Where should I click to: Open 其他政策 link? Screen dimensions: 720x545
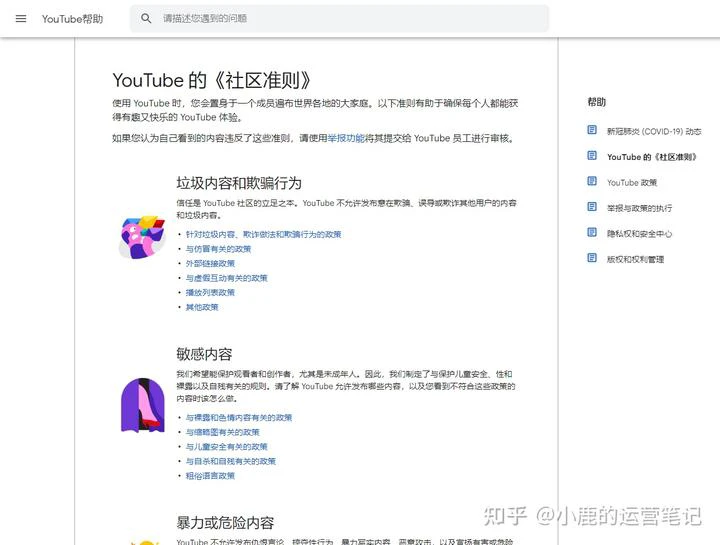coord(202,307)
